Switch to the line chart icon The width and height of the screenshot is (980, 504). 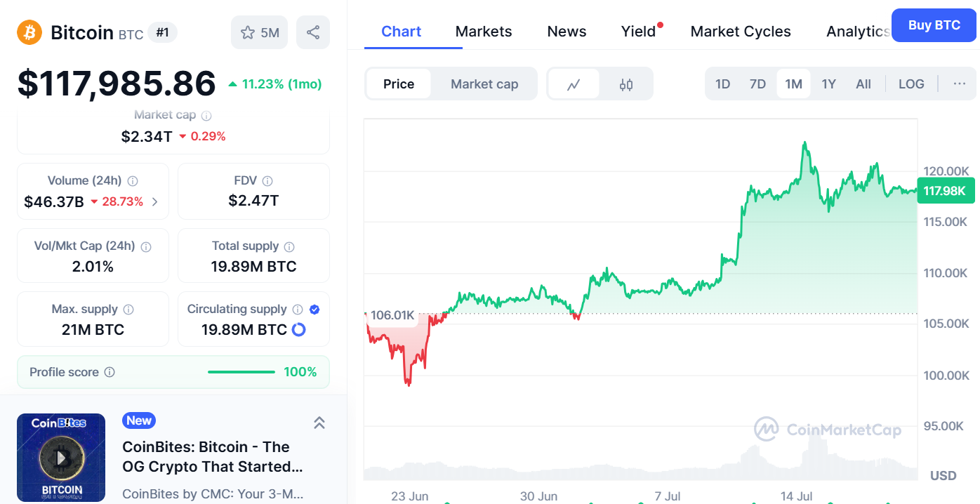574,84
